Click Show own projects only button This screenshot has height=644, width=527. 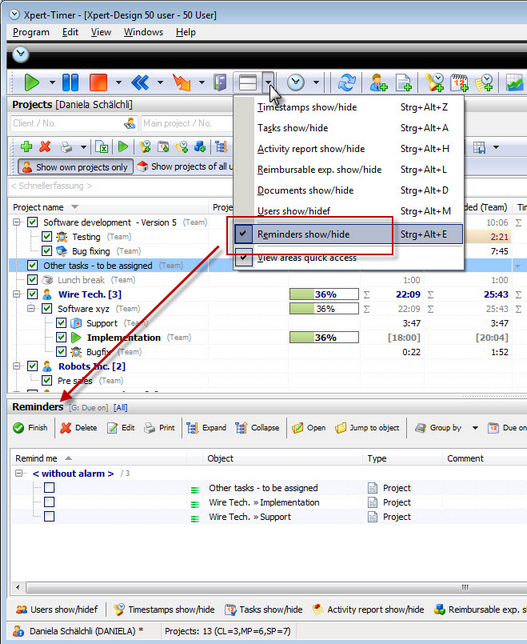[x=76, y=167]
